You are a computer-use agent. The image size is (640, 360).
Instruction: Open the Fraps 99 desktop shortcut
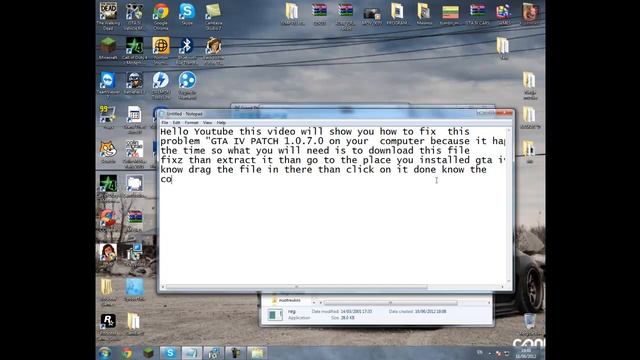pos(108,117)
